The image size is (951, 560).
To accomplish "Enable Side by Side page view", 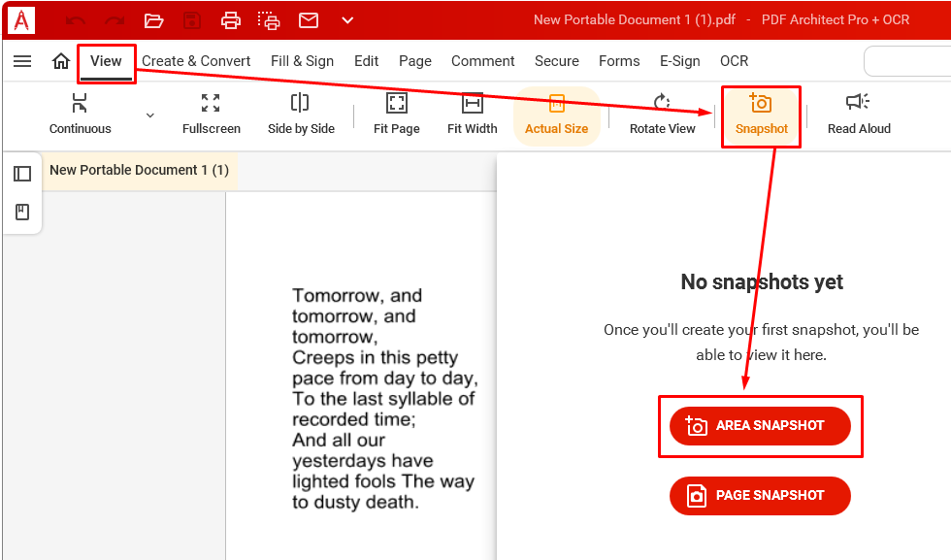I will [300, 114].
